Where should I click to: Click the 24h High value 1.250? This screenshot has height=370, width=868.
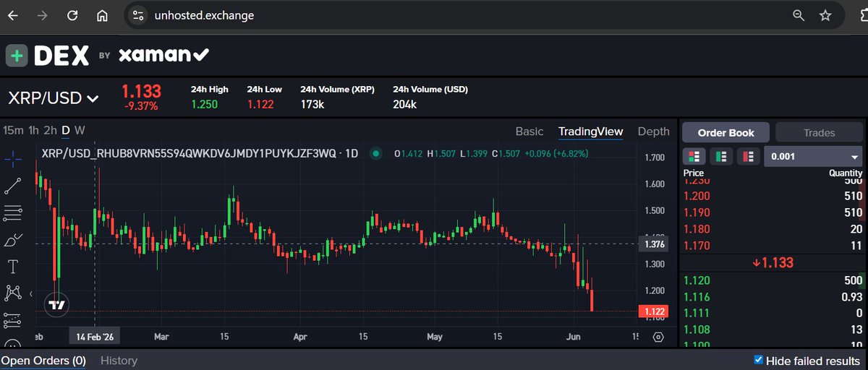coord(204,104)
